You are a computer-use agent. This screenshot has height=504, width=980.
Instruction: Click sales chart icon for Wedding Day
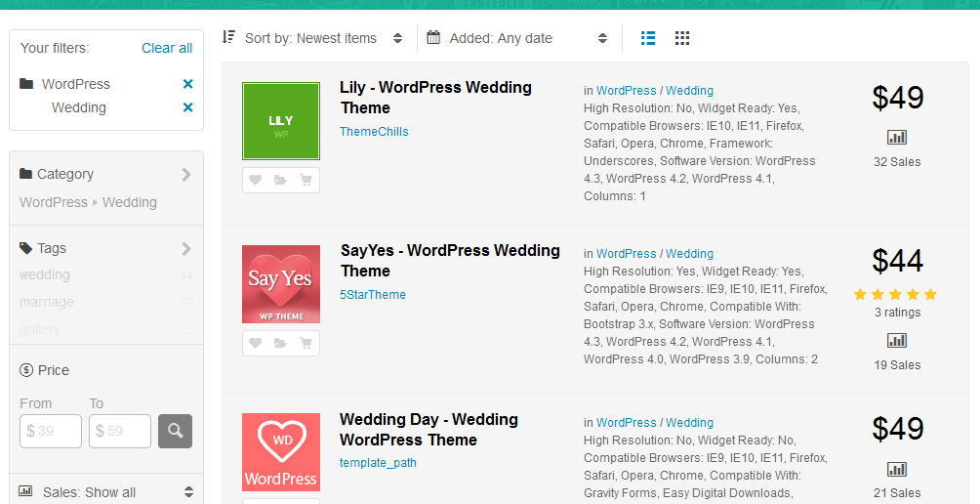[897, 469]
